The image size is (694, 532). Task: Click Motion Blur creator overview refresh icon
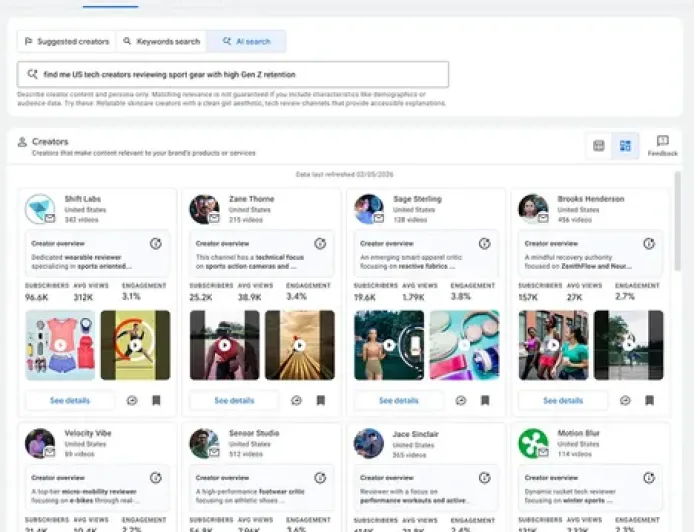649,478
